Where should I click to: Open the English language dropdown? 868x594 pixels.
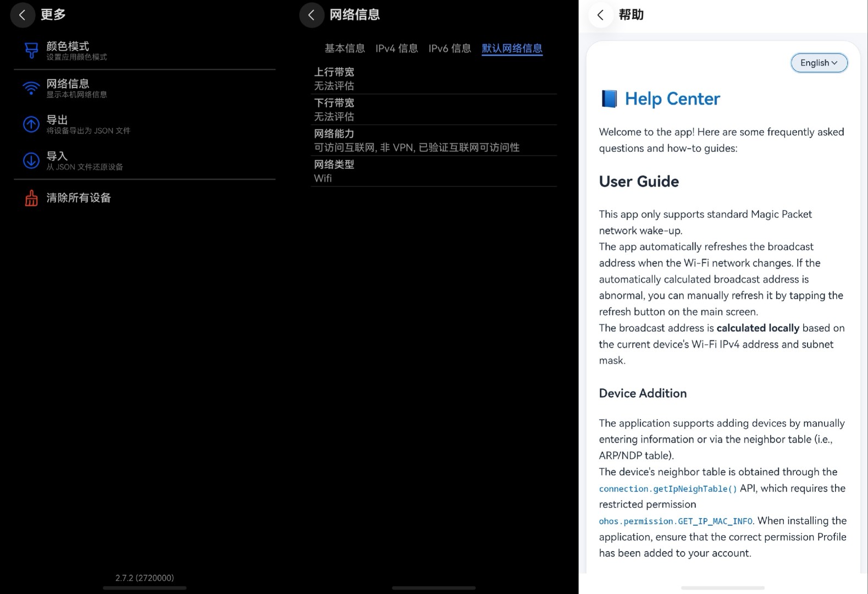(x=819, y=63)
